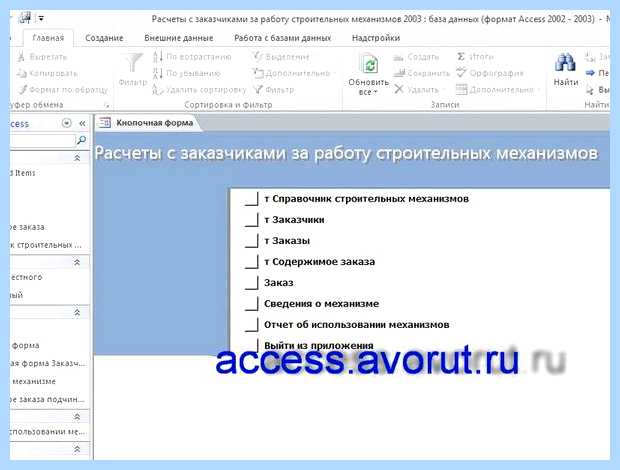620x470 pixels.
Task: Open the Главная ribbon tab
Action: click(x=48, y=38)
